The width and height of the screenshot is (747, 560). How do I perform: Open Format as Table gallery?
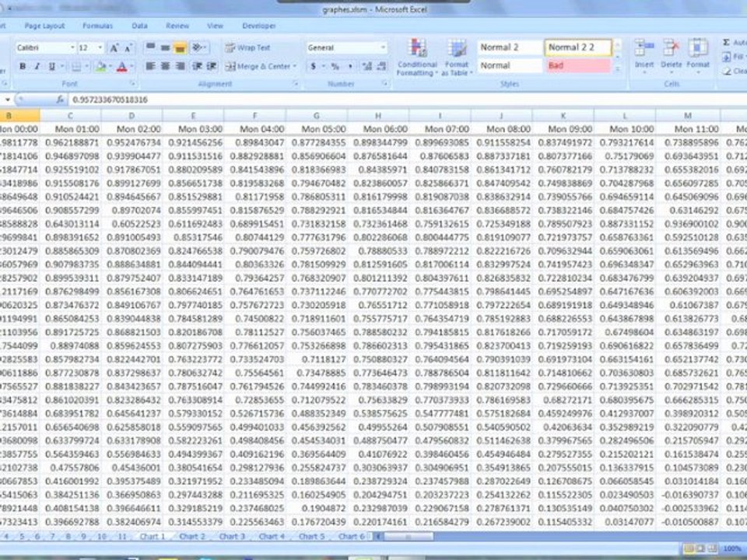point(457,58)
